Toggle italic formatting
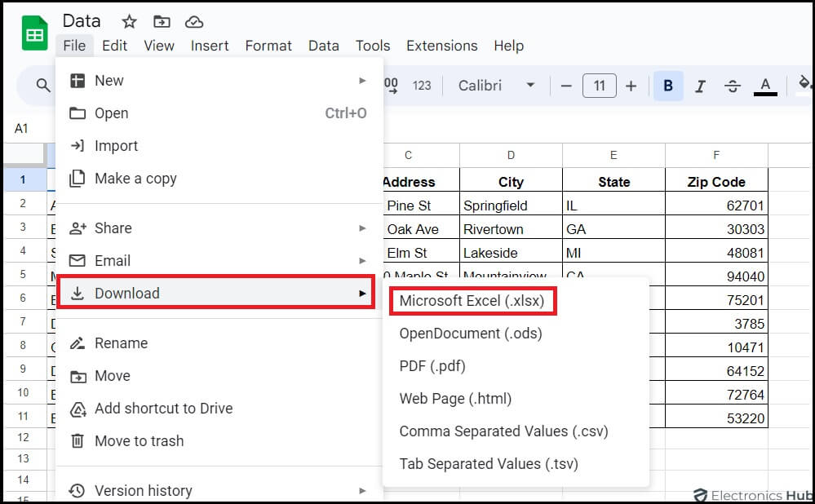This screenshot has width=815, height=504. 700,86
